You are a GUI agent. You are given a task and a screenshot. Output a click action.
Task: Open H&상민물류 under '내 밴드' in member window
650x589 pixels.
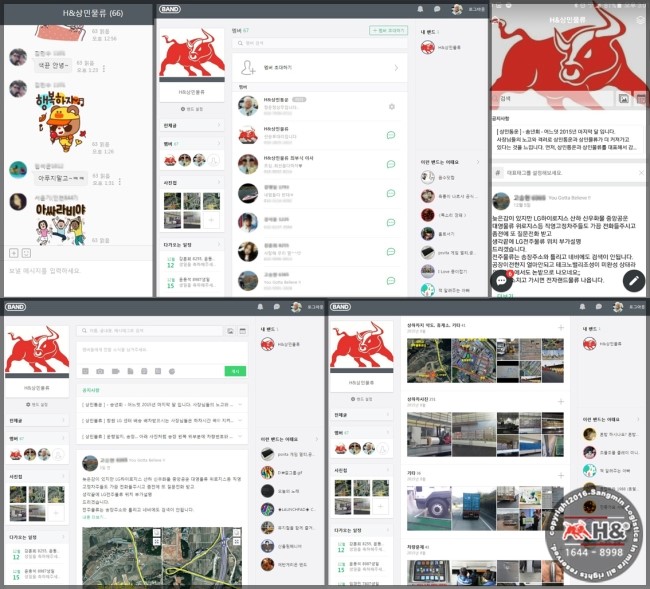pos(441,48)
